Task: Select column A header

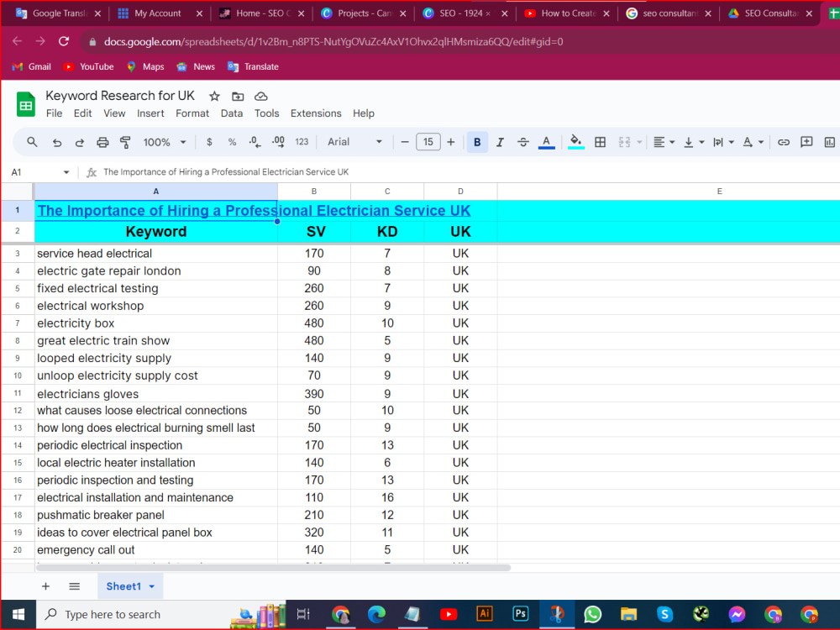Action: point(156,192)
